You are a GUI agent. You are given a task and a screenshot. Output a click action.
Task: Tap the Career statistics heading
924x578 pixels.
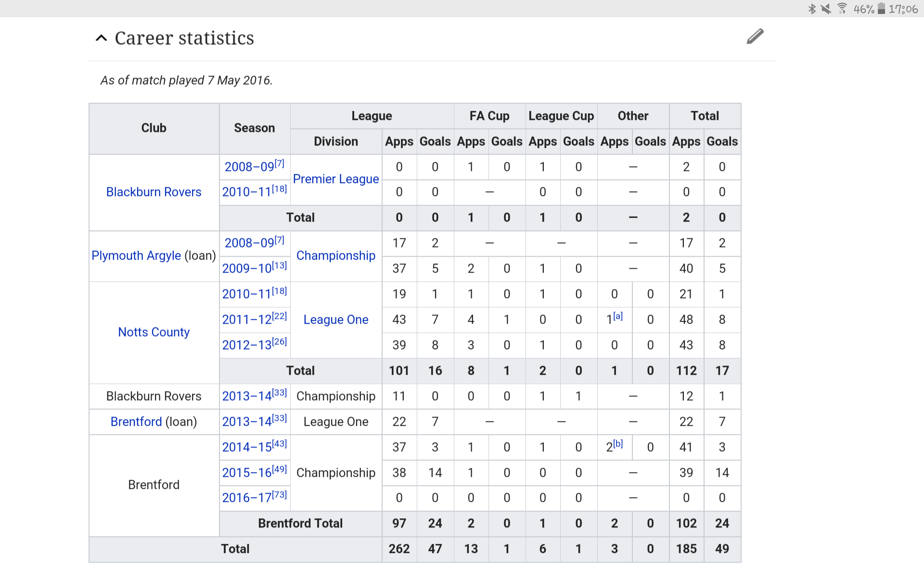[184, 38]
